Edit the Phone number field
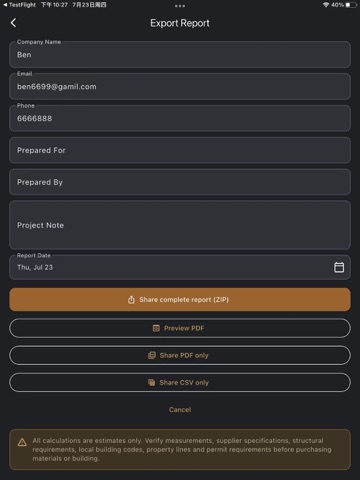Viewport: 360px width, 480px height. click(x=180, y=118)
